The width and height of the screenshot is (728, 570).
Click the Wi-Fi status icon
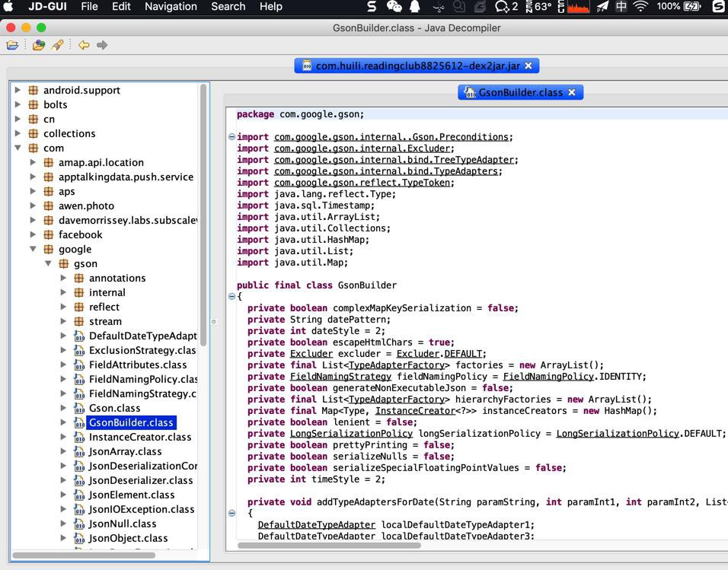point(640,7)
